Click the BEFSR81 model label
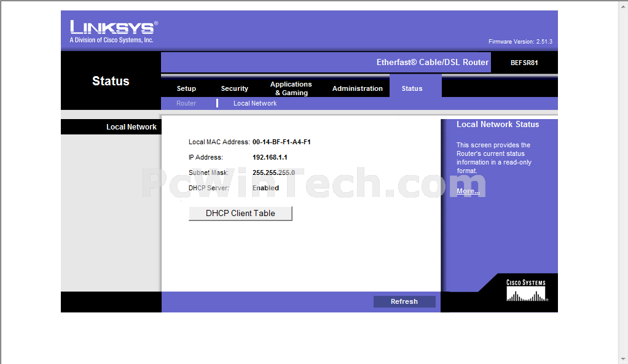Viewport: 628px width, 364px height. coord(524,63)
